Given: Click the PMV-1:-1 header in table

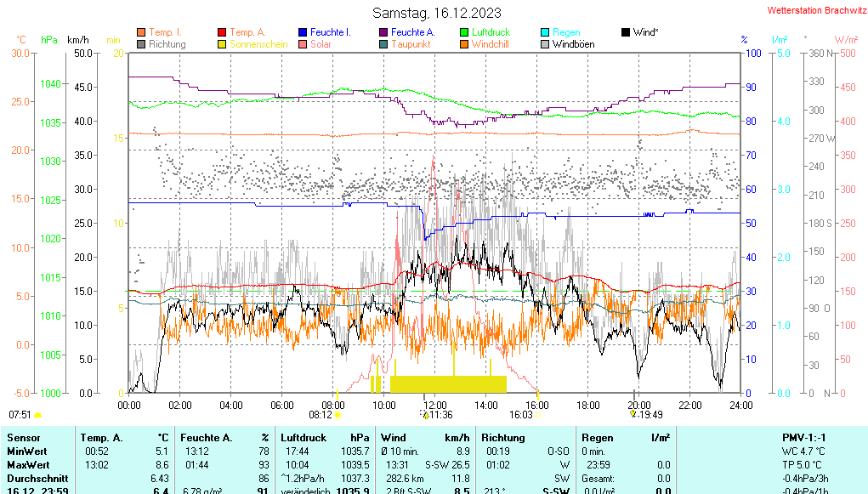Looking at the screenshot, I should [x=807, y=437].
